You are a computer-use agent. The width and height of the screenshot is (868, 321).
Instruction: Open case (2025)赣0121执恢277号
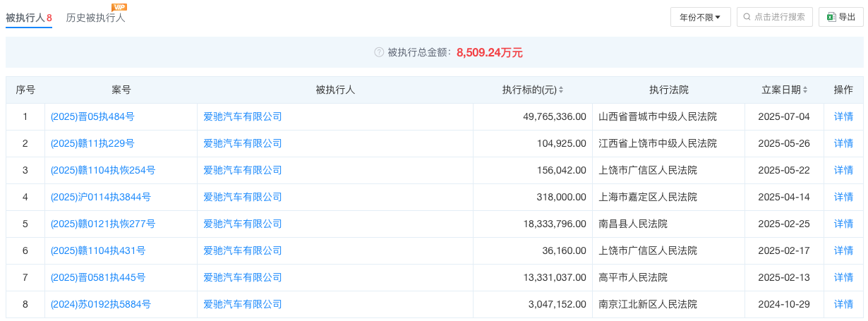[103, 224]
